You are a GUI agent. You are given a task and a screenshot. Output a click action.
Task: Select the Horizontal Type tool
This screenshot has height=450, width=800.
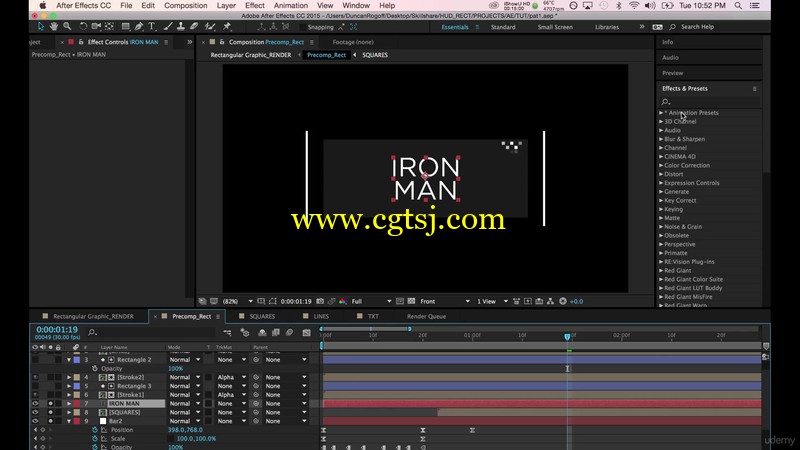[x=152, y=27]
